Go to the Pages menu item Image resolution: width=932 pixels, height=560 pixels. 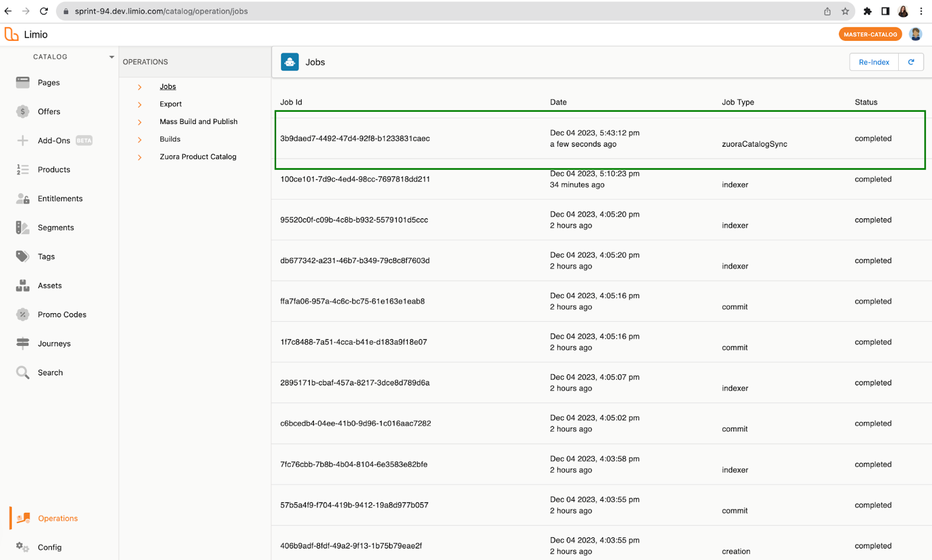[49, 83]
